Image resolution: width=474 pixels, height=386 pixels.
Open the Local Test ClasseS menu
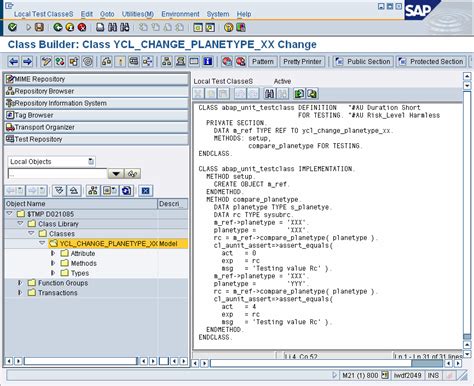pos(43,14)
